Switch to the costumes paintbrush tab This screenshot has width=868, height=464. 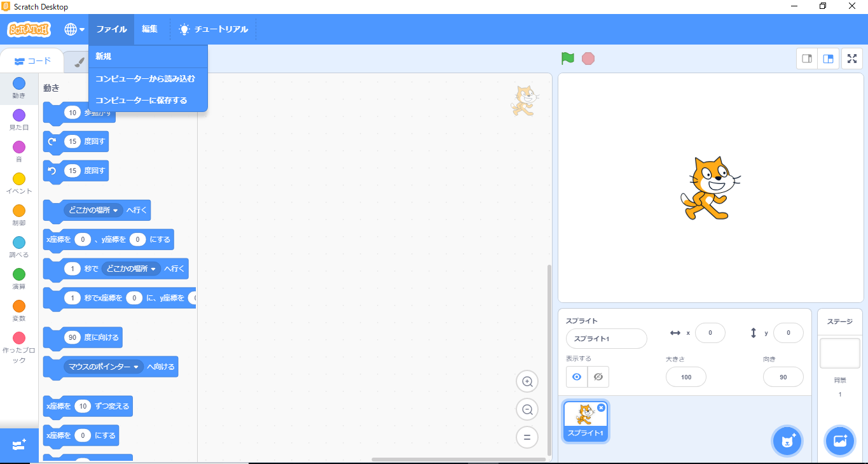tap(79, 62)
